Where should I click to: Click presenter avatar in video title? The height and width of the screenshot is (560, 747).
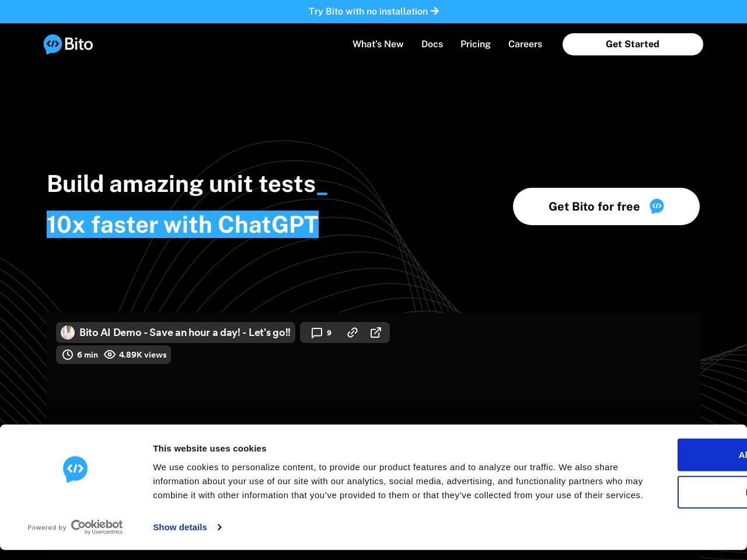tap(68, 332)
